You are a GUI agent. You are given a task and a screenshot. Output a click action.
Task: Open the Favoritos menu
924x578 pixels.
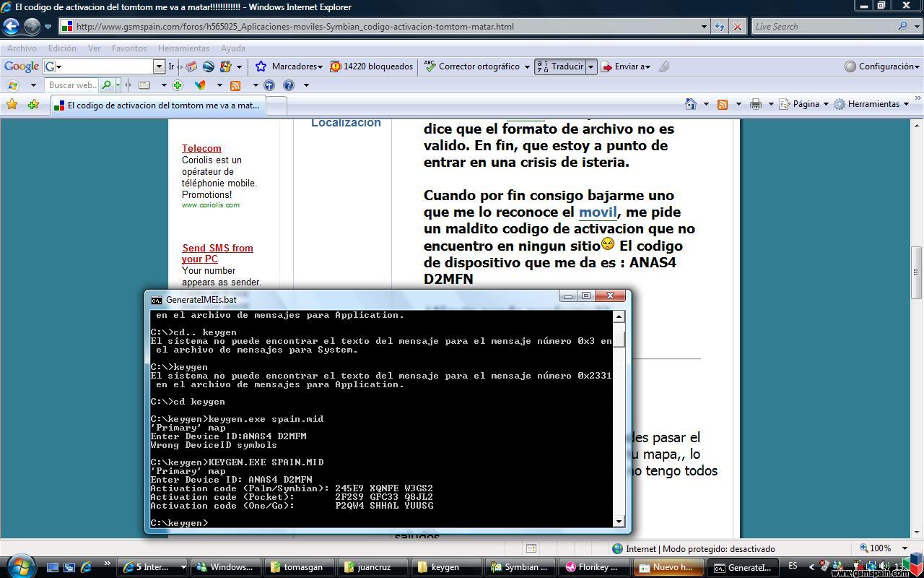pyautogui.click(x=129, y=48)
